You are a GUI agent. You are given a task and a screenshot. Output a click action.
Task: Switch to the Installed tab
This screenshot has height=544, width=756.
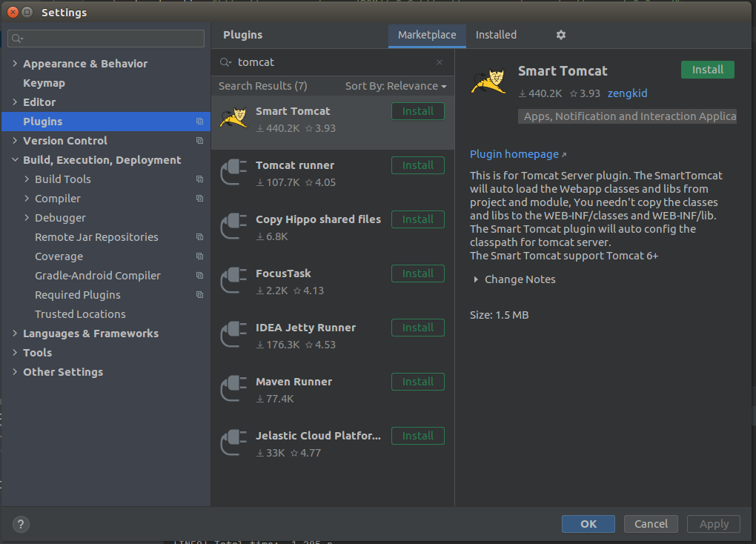pyautogui.click(x=496, y=35)
